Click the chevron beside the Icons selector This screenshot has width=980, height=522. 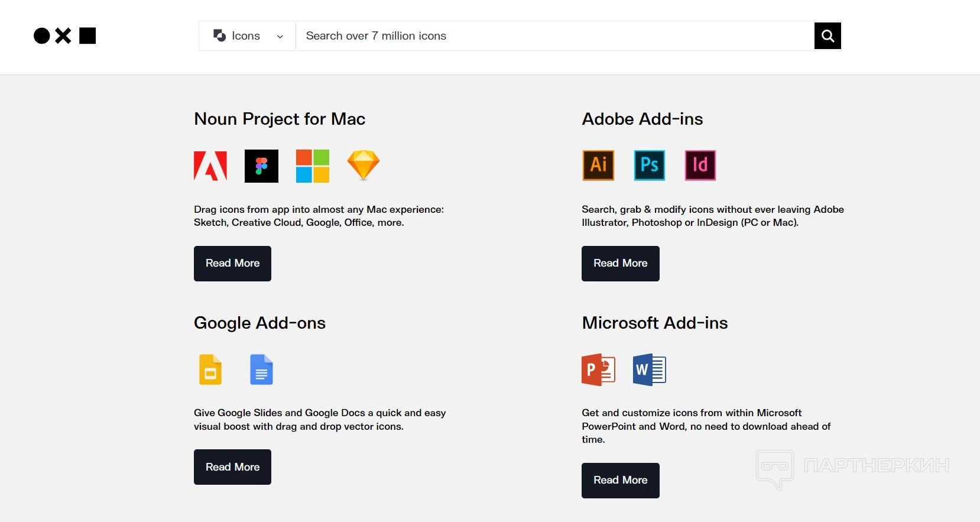pyautogui.click(x=280, y=37)
